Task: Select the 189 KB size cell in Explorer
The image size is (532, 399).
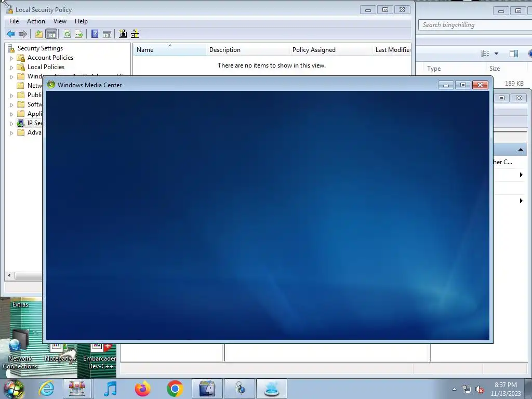Action: (x=514, y=84)
